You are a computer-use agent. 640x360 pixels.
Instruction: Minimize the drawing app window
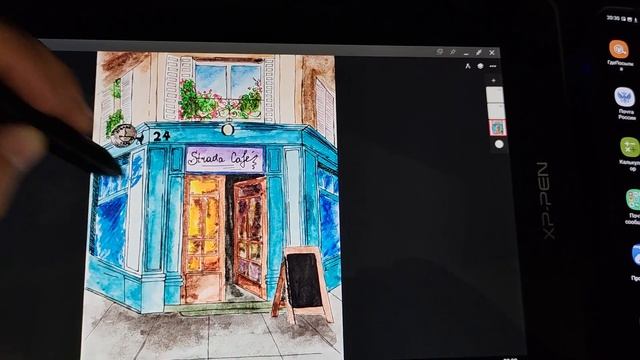(x=466, y=53)
